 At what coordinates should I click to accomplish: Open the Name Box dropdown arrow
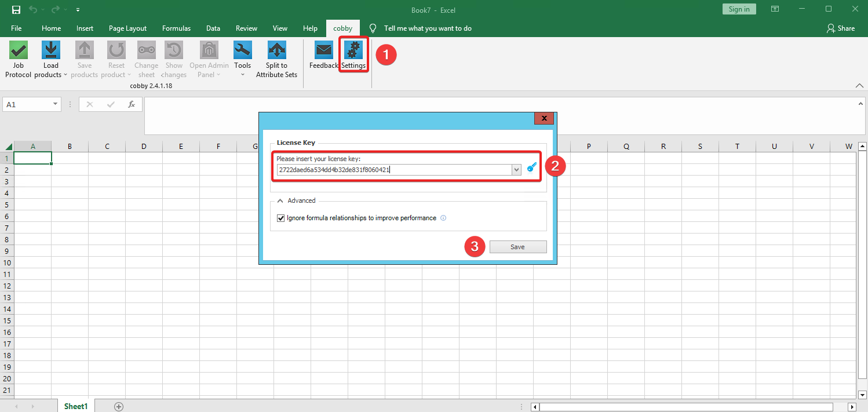(56, 104)
